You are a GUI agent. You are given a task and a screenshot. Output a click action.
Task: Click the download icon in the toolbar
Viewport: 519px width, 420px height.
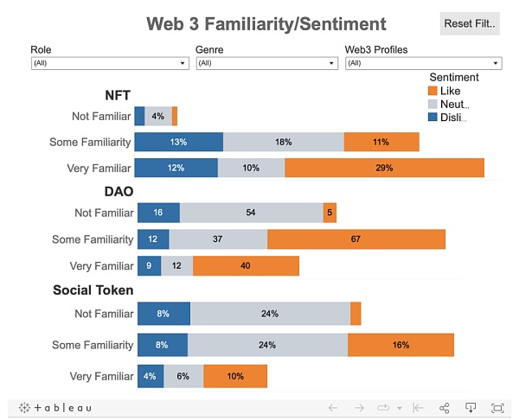(471, 408)
